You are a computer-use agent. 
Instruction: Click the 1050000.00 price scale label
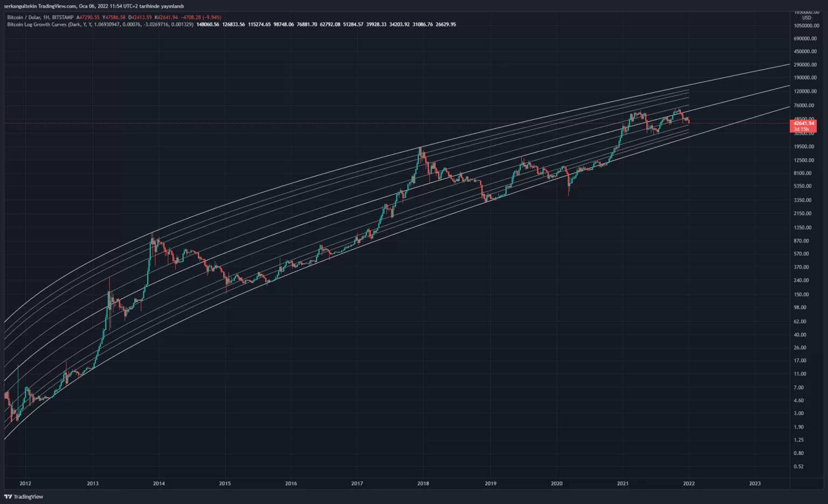tap(806, 25)
